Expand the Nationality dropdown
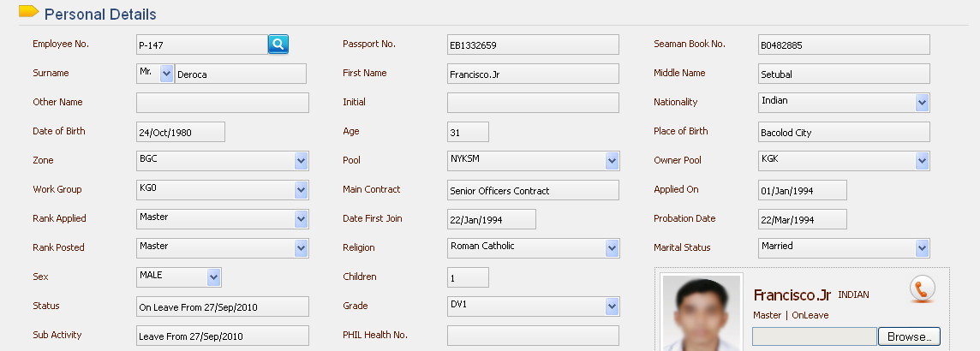 [x=922, y=103]
